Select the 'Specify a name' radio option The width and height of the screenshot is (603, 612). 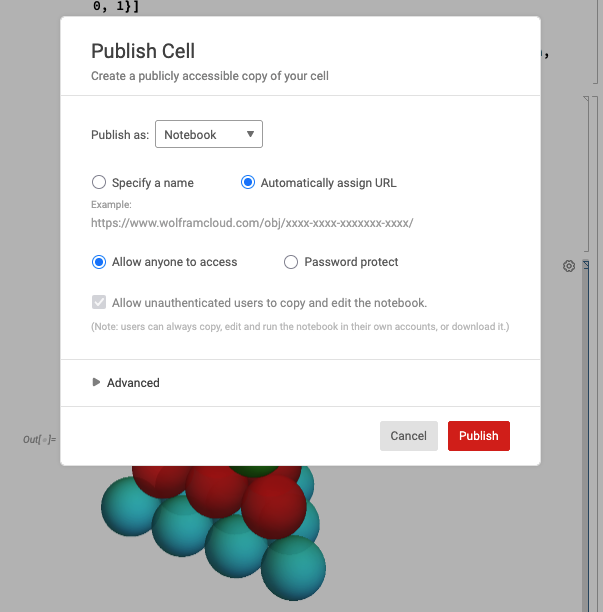click(99, 183)
